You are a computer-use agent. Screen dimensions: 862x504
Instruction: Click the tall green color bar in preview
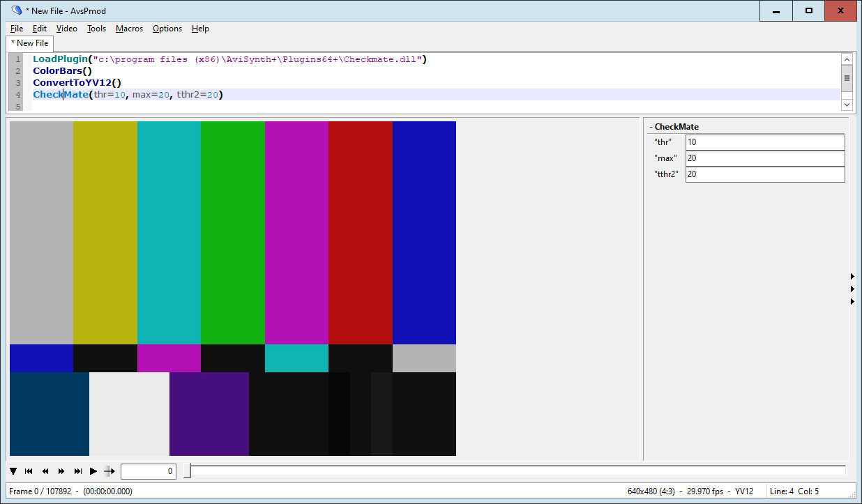[233, 233]
